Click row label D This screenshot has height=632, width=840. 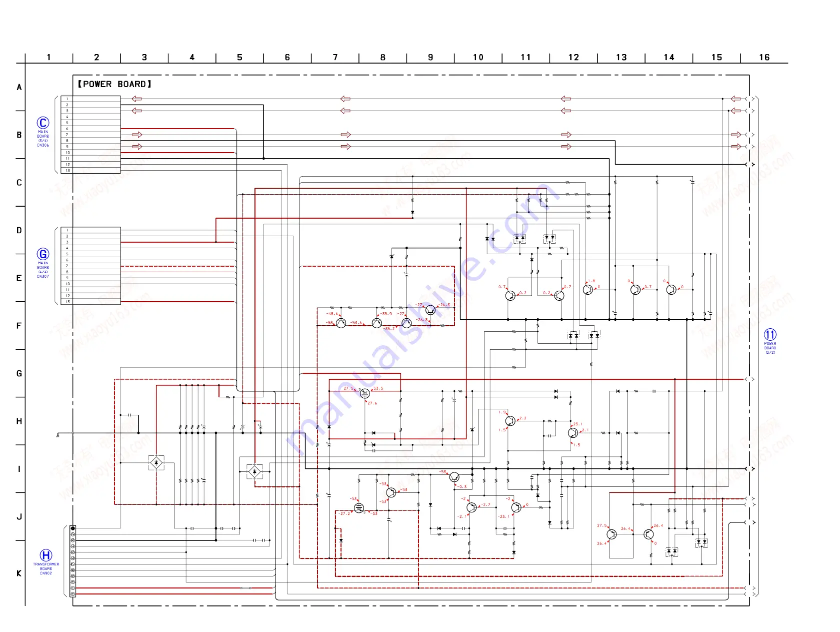click(19, 230)
